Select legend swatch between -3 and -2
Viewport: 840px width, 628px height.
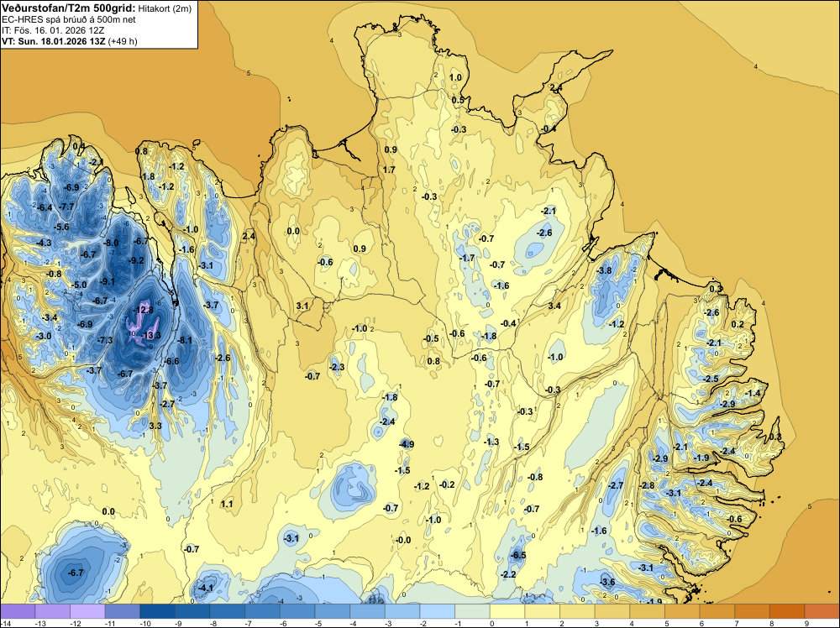click(x=403, y=611)
